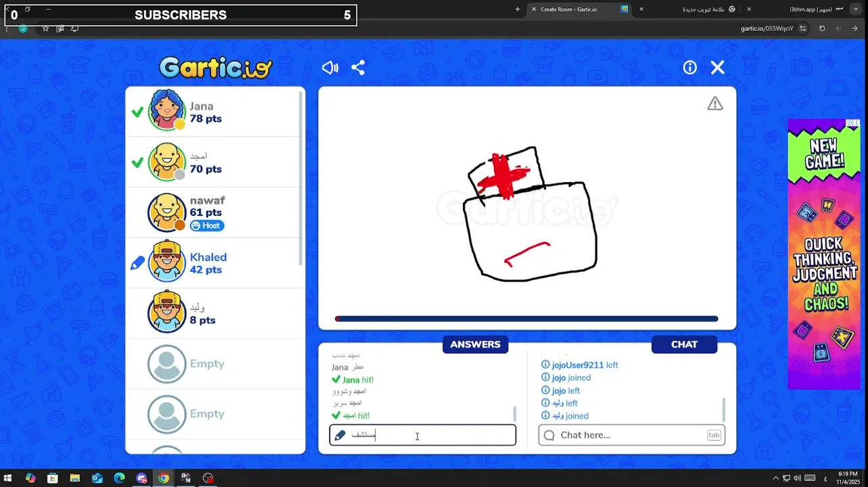
Task: Click Jana's 78 pts score
Action: (206, 118)
